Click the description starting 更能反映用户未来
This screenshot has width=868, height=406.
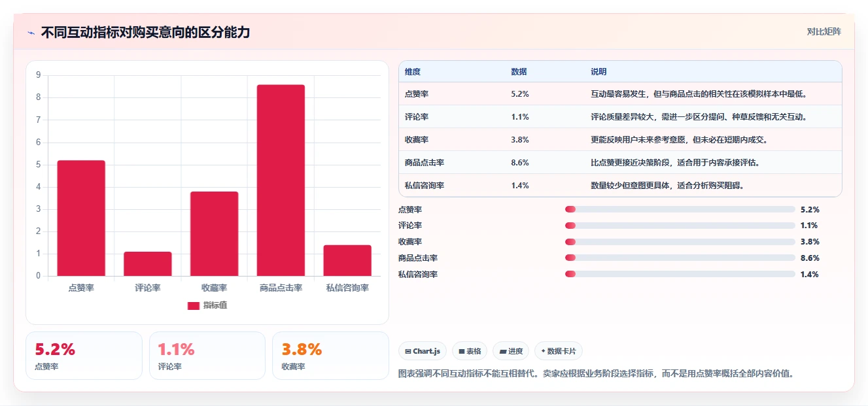click(x=679, y=140)
